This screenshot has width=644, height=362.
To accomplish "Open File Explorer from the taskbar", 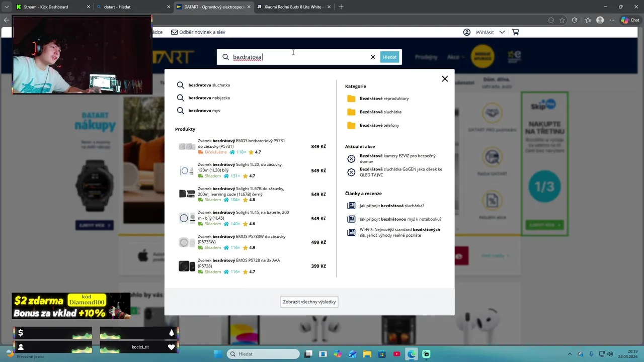I will click(x=367, y=354).
